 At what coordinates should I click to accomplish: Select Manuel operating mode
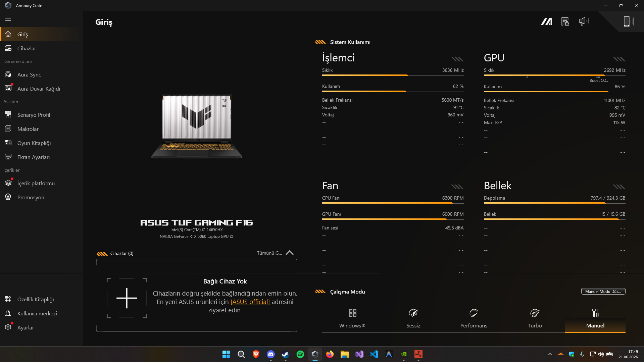point(595,319)
